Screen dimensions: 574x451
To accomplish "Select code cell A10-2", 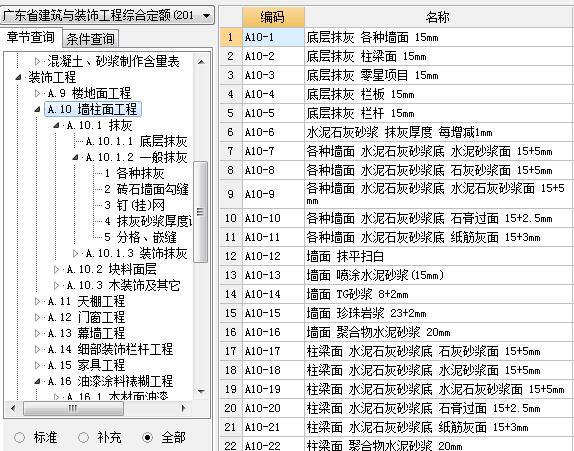I will pyautogui.click(x=273, y=56).
